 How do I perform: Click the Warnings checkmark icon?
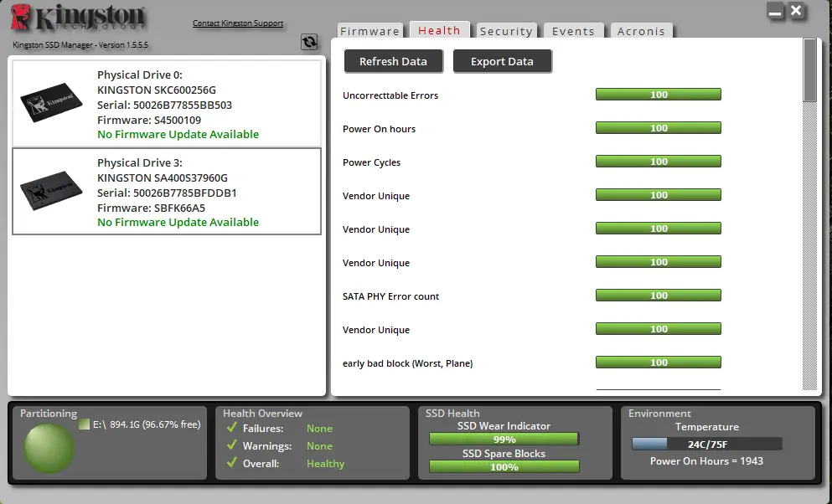(x=231, y=445)
